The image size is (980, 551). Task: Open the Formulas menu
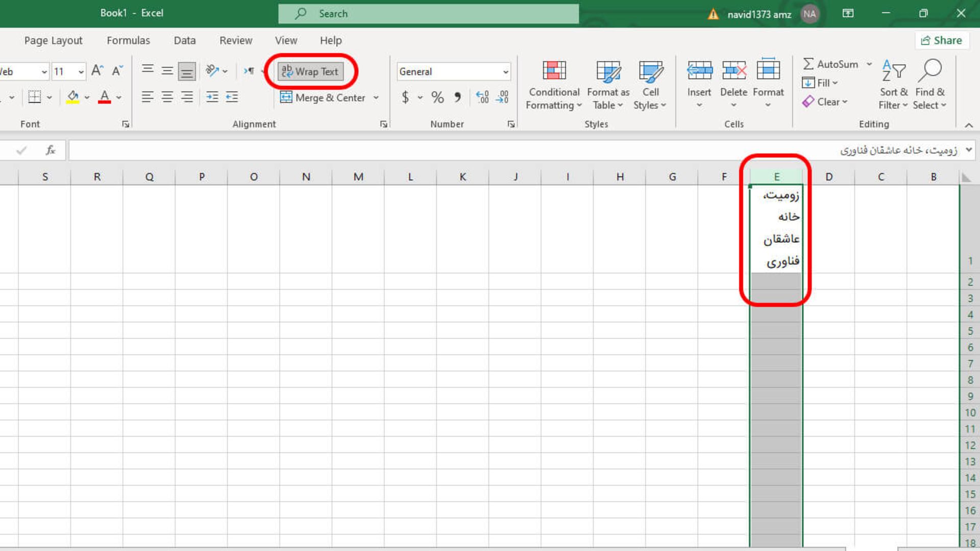click(128, 40)
